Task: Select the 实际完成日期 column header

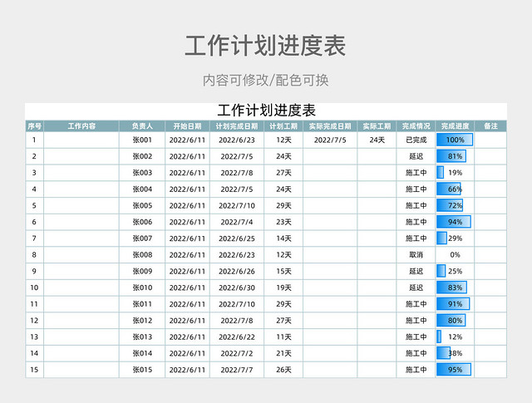Action: [330, 126]
